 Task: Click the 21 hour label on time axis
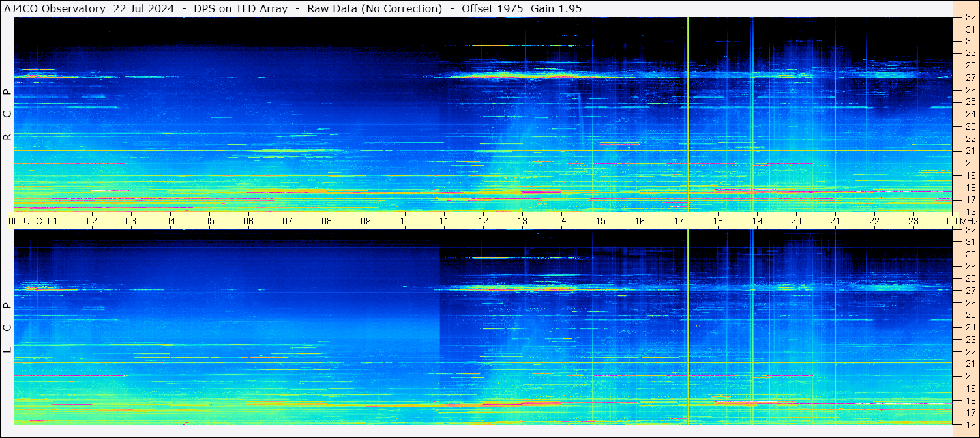click(835, 221)
